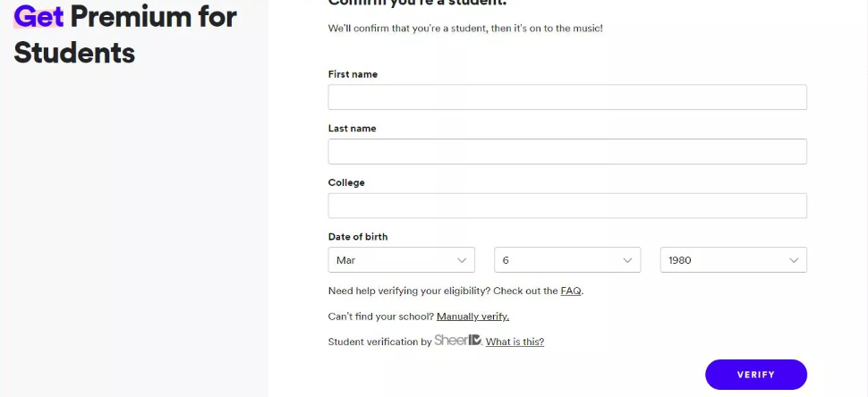
Task: Click the chevron arrow on year selector
Action: click(x=794, y=260)
